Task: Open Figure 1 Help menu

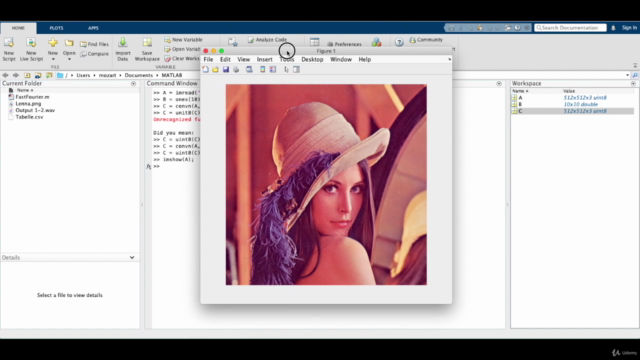Action: click(364, 60)
